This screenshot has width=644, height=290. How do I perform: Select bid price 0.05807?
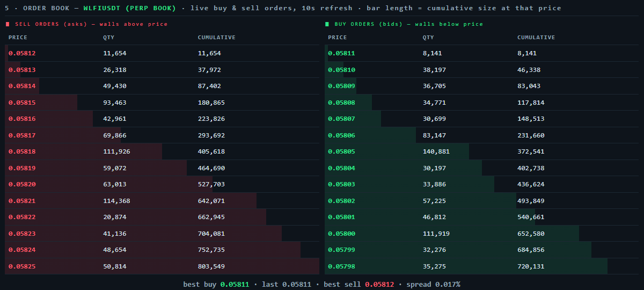point(341,119)
